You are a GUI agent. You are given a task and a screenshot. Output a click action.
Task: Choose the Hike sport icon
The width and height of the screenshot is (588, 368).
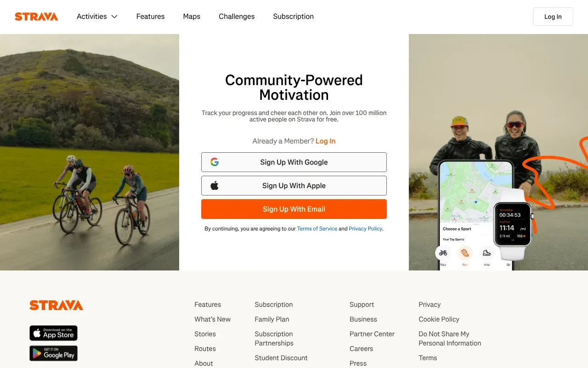(487, 253)
